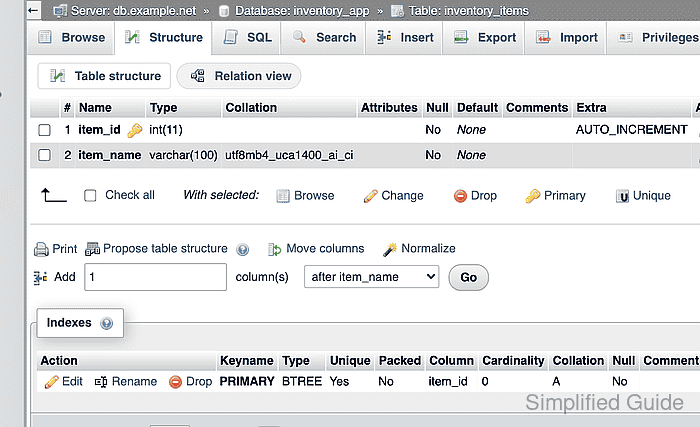Click the utf8mb4_uca1400_ai_ci collation cell
This screenshot has height=427, width=700.
point(289,155)
